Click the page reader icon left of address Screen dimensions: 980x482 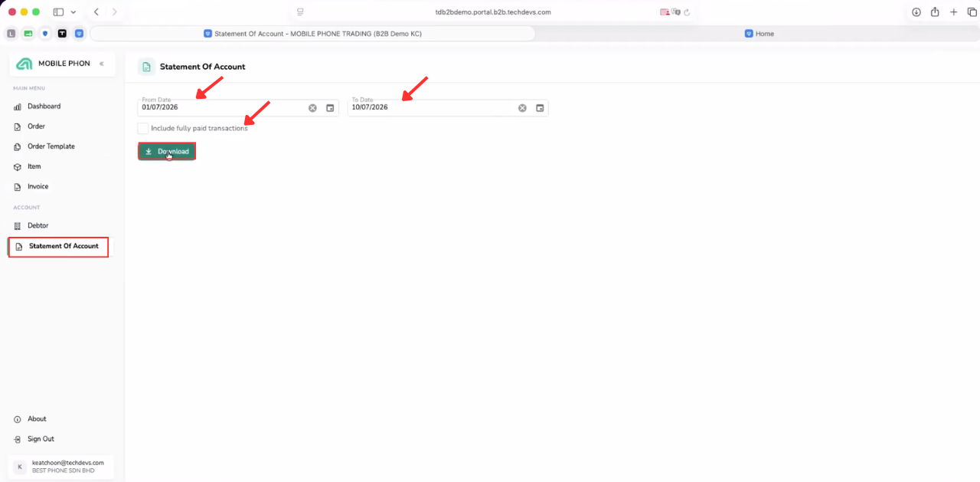tap(300, 12)
